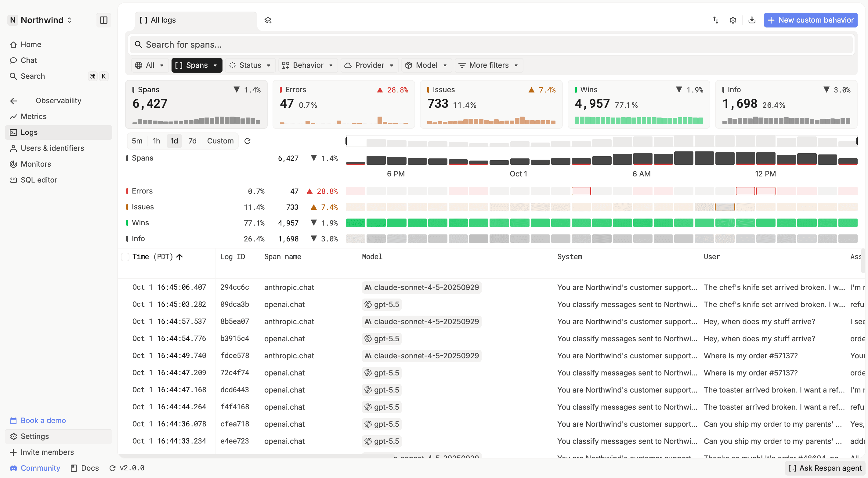Open the Provider filter dropdown

coord(370,65)
